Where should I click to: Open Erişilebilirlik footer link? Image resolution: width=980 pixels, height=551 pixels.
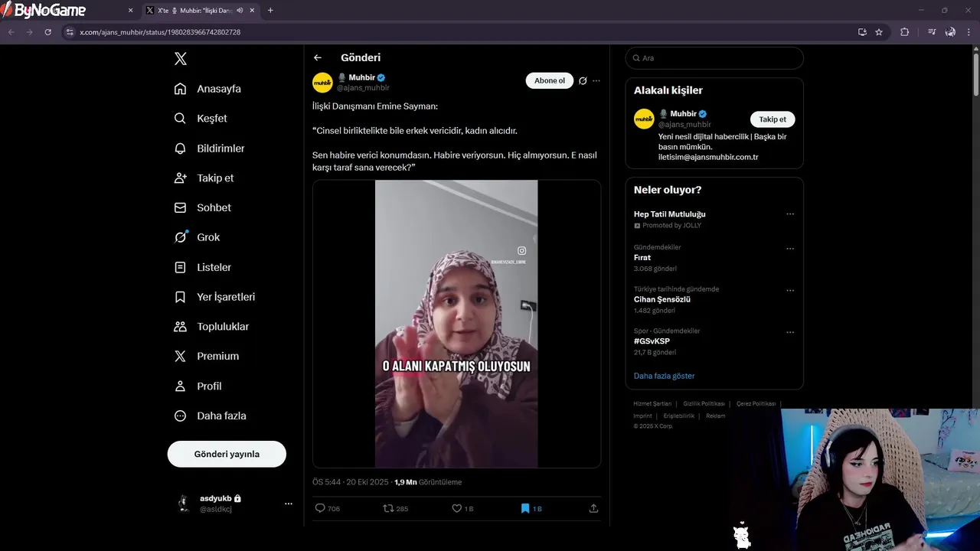pos(678,416)
